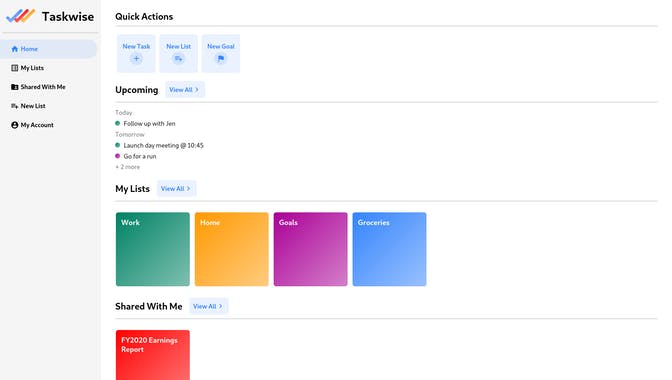This screenshot has height=380, width=672.
Task: Click the Shared With Me folder icon
Action: point(15,87)
